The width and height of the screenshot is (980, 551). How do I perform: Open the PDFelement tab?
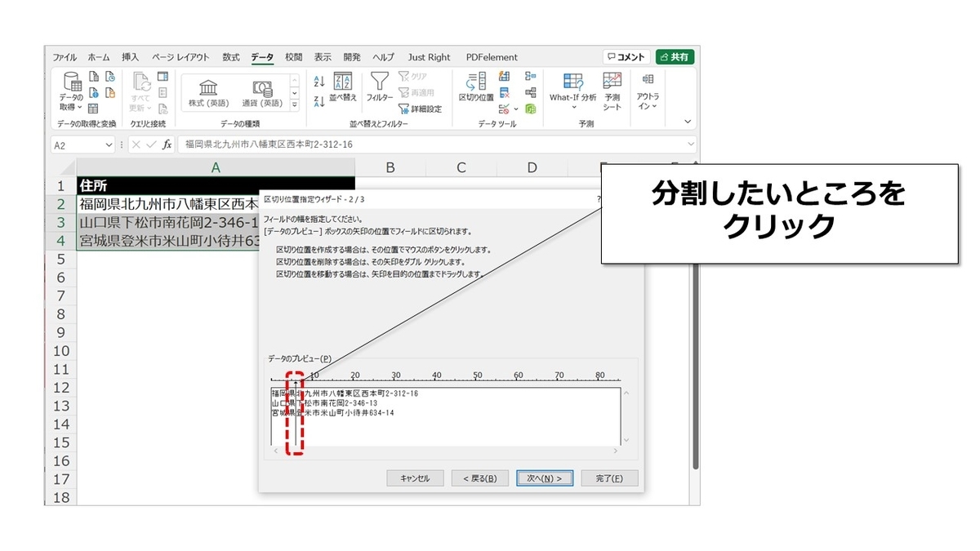point(492,57)
